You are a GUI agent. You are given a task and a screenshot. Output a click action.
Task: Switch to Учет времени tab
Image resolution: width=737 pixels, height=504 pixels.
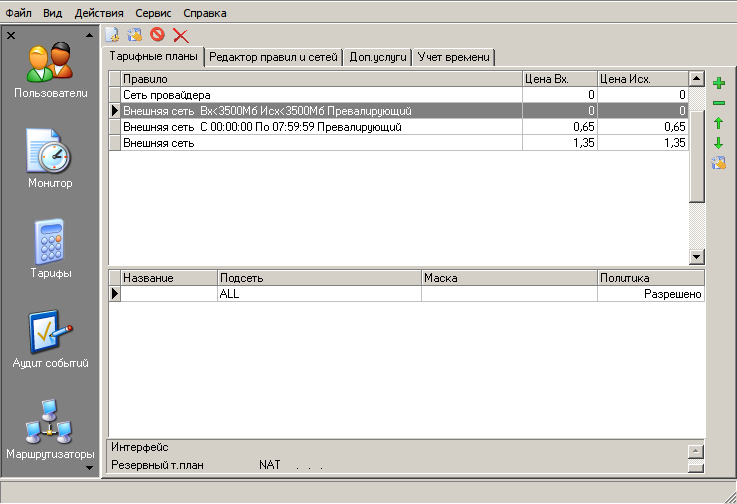(x=455, y=58)
